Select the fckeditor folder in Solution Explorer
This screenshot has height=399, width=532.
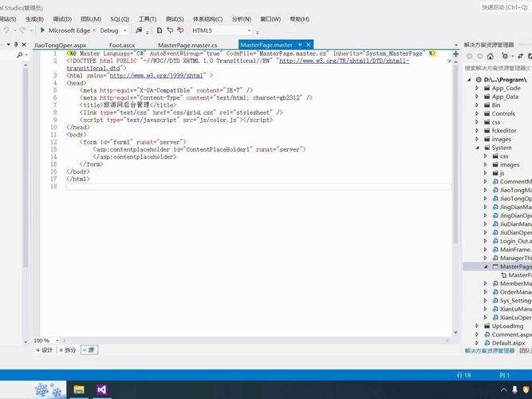503,130
